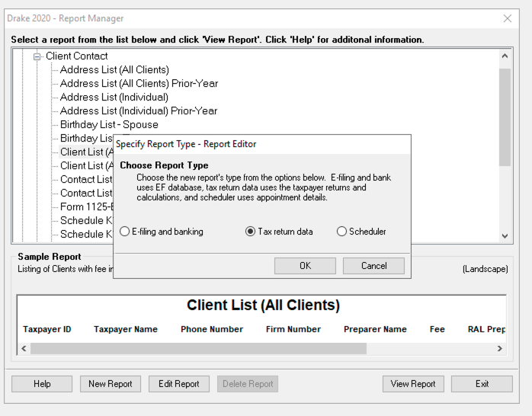Viewport: 532px width, 416px height.
Task: Click the sample report left scroll arrow
Action: tap(24, 348)
